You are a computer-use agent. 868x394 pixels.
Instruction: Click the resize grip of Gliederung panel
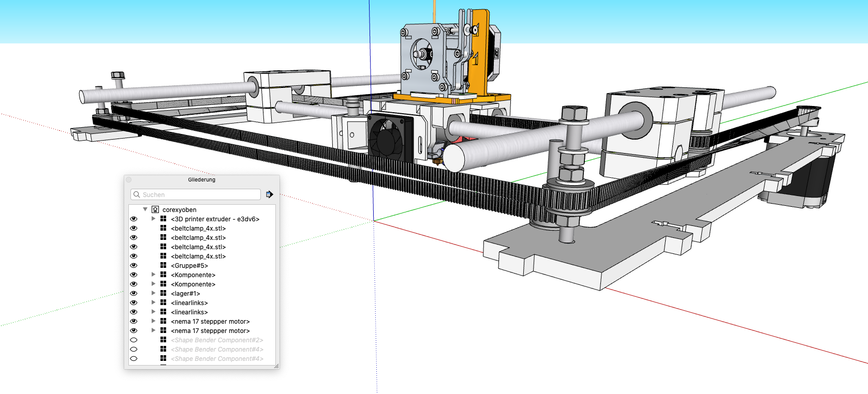pyautogui.click(x=276, y=366)
